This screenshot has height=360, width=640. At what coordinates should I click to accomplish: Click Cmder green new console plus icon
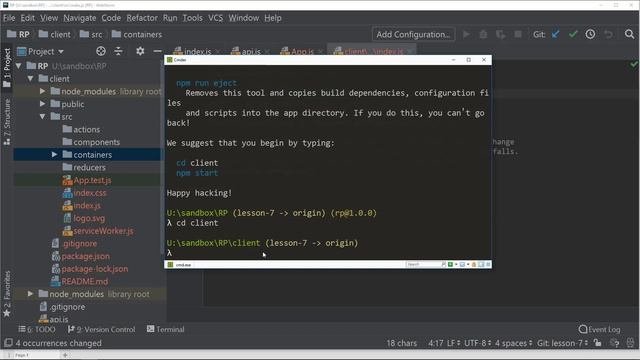click(450, 264)
